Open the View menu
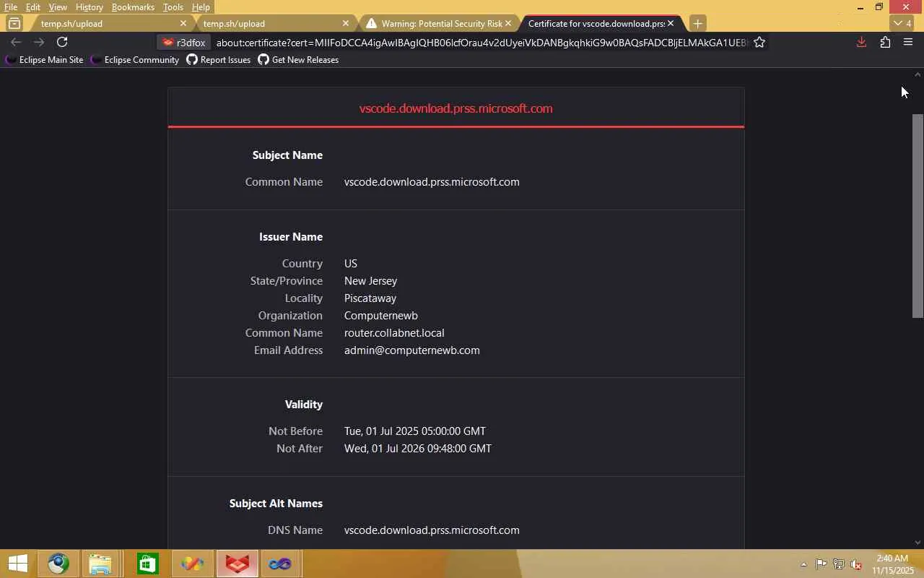This screenshot has height=578, width=924. [58, 7]
